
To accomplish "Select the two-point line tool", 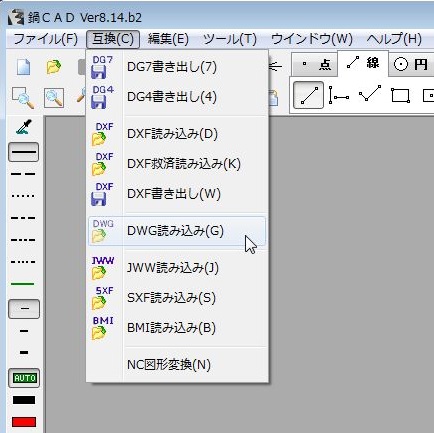I will 308,95.
